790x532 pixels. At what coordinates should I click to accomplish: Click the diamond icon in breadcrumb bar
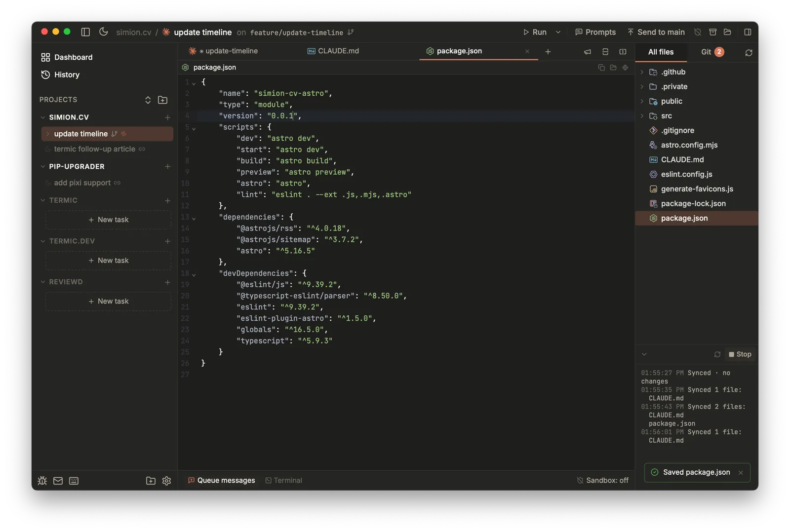click(x=625, y=68)
